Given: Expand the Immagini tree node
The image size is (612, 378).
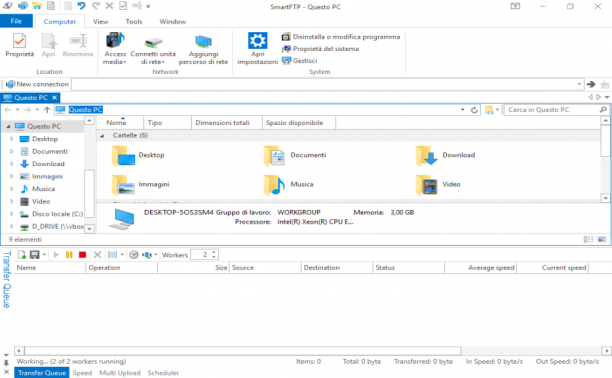Looking at the screenshot, I should click(12, 176).
